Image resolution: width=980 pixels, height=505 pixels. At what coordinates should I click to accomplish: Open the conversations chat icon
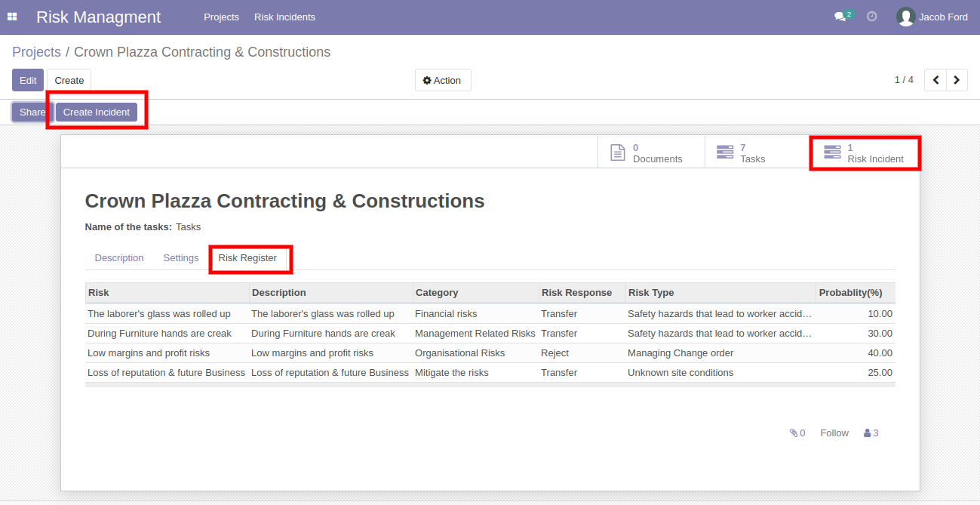coord(840,17)
